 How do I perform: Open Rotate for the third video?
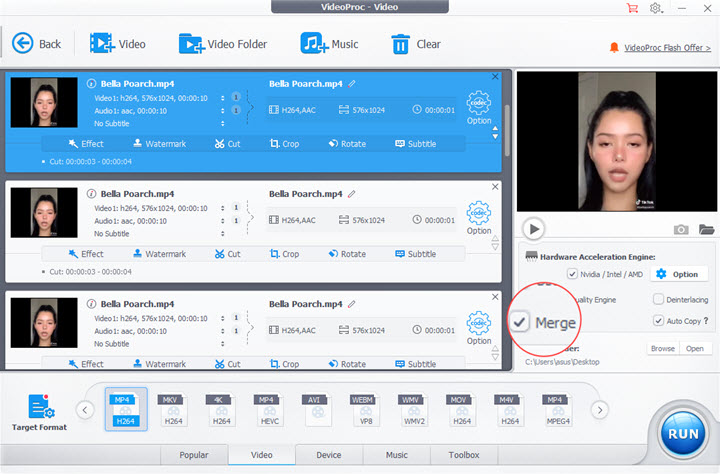tap(347, 364)
